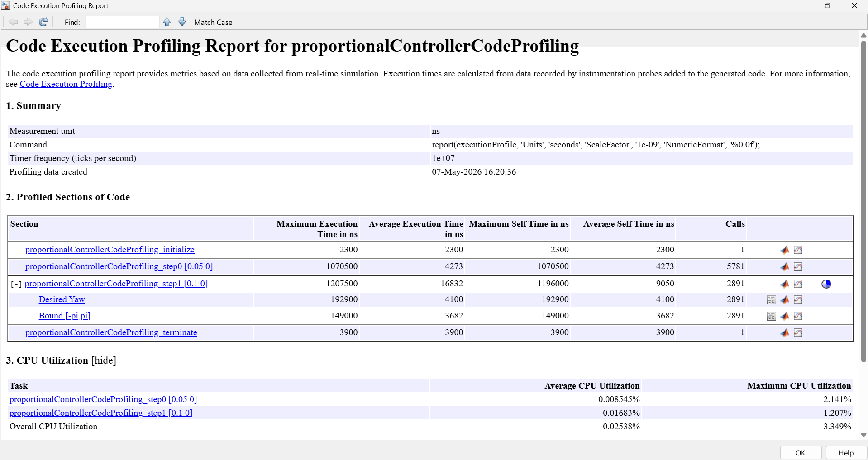Select the 5781 calls cell
The width and height of the screenshot is (868, 460).
(735, 266)
